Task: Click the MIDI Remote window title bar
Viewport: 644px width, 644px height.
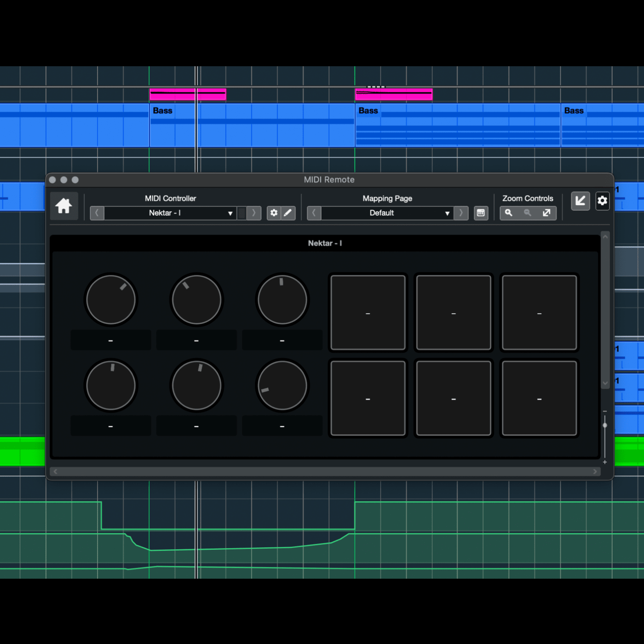Action: 329,180
